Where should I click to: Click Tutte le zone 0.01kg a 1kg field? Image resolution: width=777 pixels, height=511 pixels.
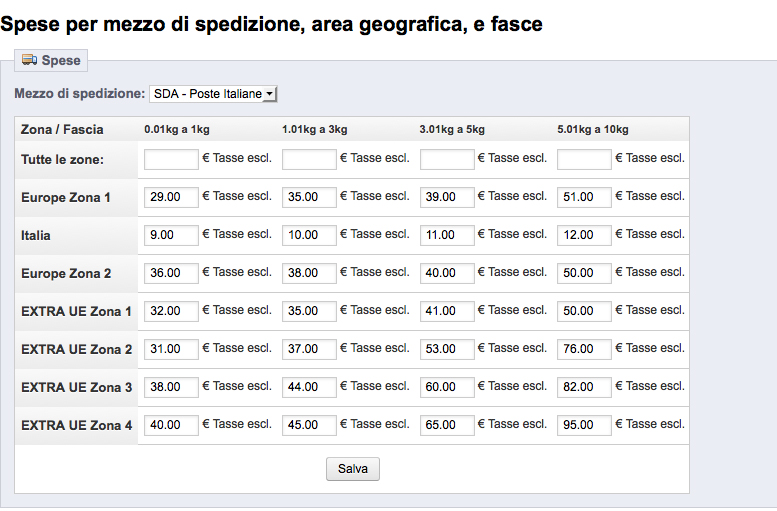171,159
